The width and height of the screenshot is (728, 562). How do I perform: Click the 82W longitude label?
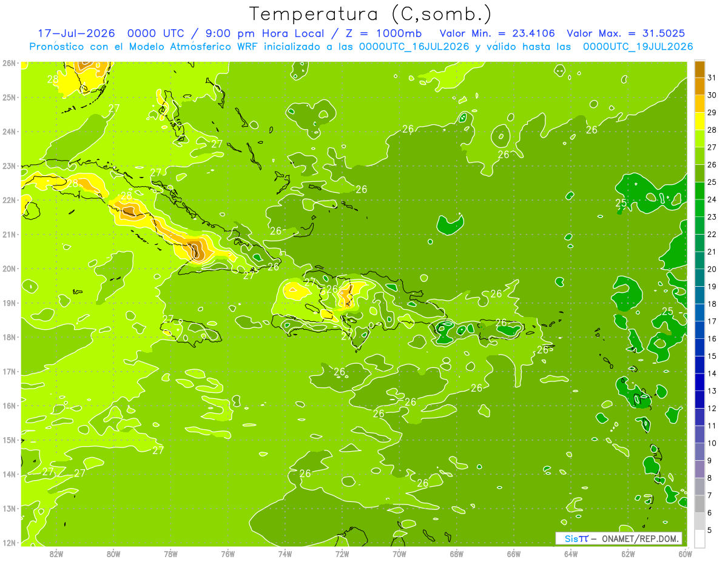[56, 554]
